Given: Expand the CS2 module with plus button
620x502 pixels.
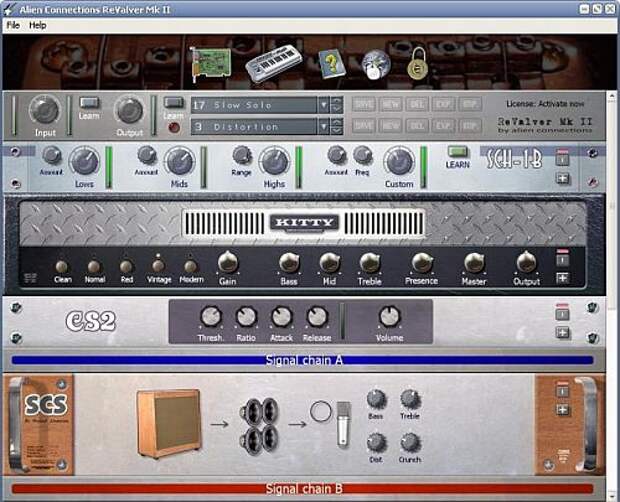Looking at the screenshot, I should click(x=562, y=333).
